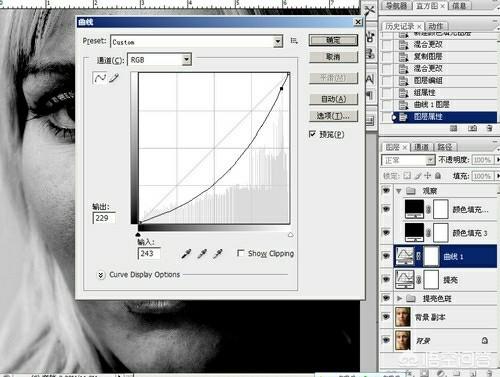
Task: Click the 曲线 1 adjustment layer thumbnail
Action: tap(405, 256)
